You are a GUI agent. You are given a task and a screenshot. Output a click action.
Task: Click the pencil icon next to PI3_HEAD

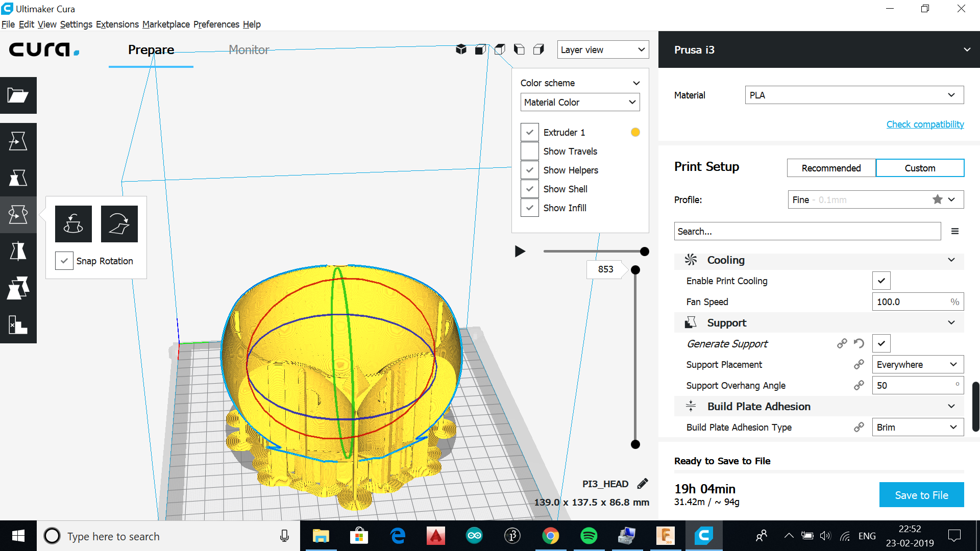(x=643, y=484)
